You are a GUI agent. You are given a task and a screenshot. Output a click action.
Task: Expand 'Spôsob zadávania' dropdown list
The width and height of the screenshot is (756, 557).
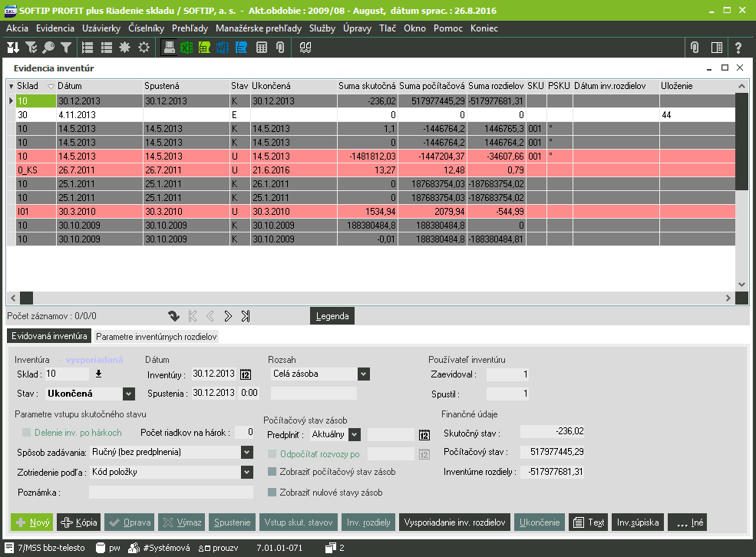[246, 452]
